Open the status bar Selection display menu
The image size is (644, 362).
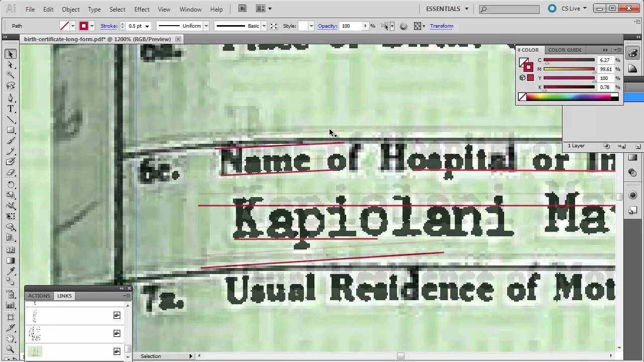(x=190, y=356)
